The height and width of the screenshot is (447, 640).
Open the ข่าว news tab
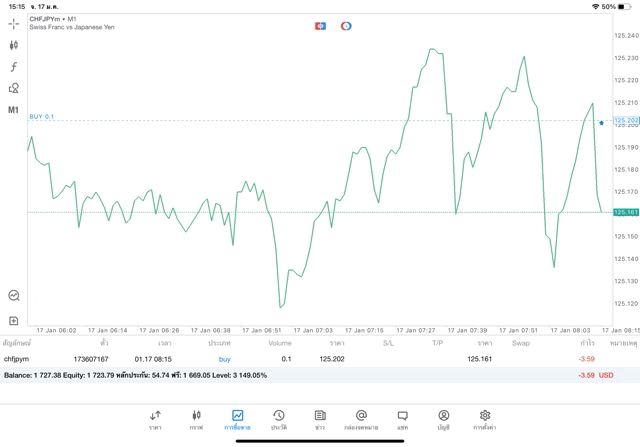[x=320, y=419]
